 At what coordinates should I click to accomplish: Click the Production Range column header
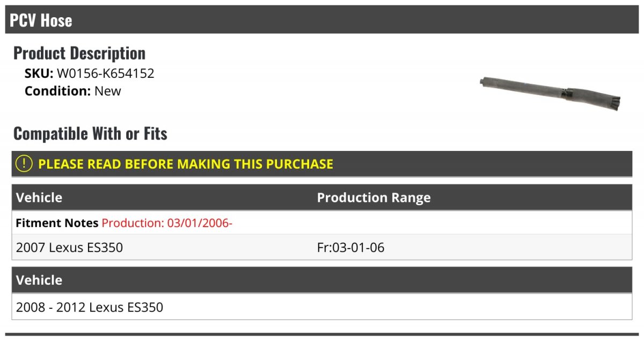click(374, 198)
